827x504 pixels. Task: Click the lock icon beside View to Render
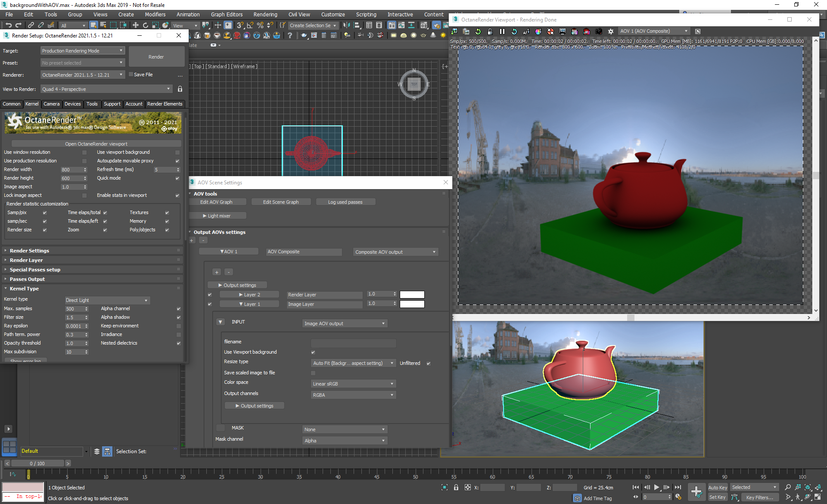(180, 89)
